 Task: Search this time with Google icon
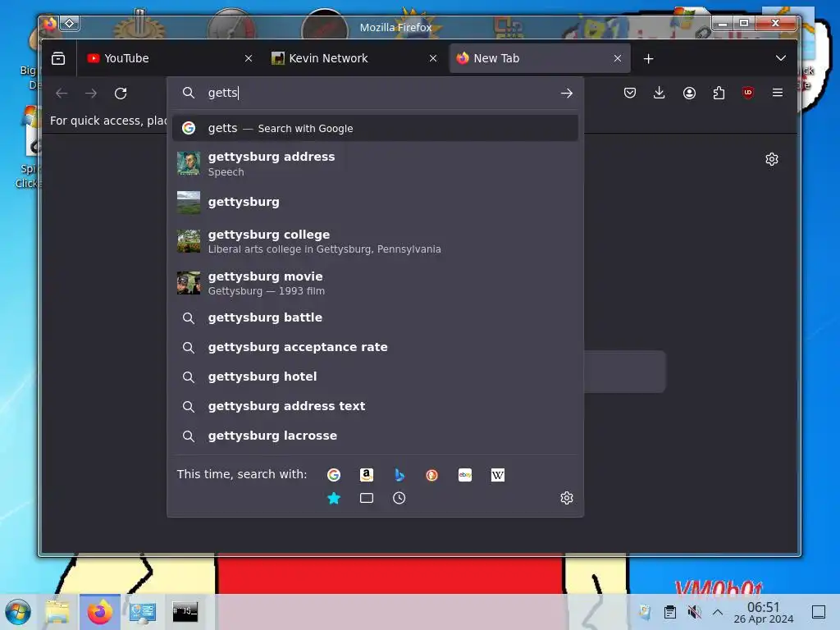click(x=334, y=475)
